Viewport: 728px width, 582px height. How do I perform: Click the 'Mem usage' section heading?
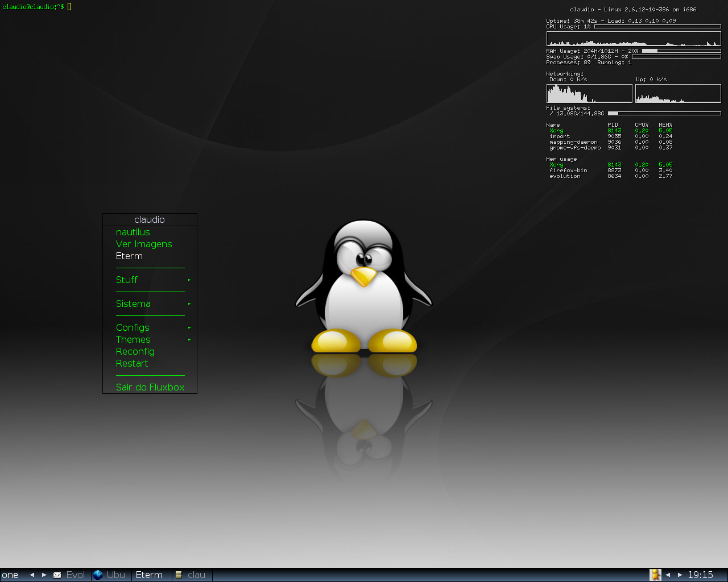561,159
